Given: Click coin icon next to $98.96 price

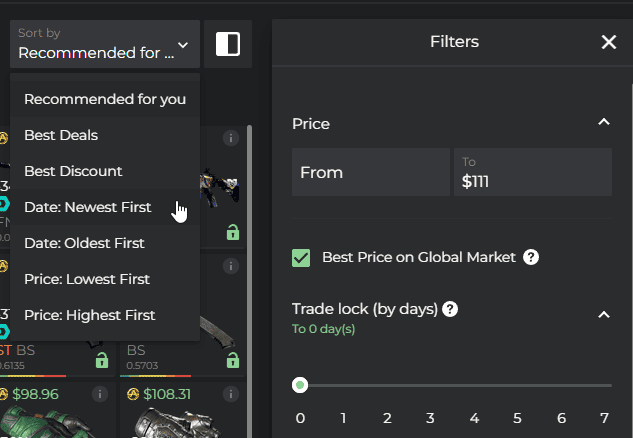Looking at the screenshot, I should coord(5,395).
